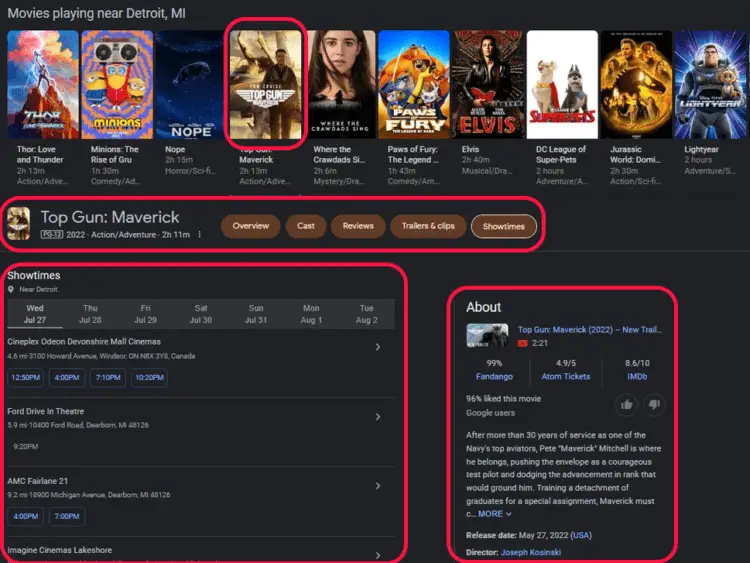Book the 7:00PM AMC Fairlane showtime
The height and width of the screenshot is (563, 750).
66,517
